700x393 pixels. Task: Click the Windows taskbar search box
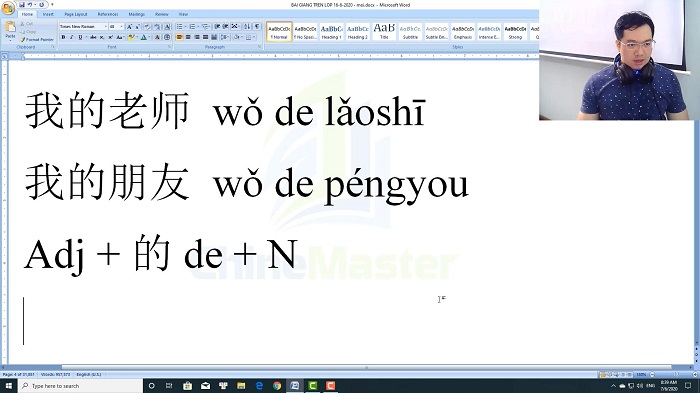click(x=80, y=386)
